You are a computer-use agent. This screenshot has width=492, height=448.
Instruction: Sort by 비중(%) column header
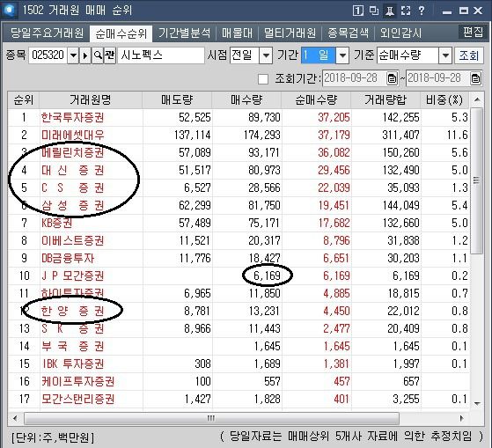[444, 100]
